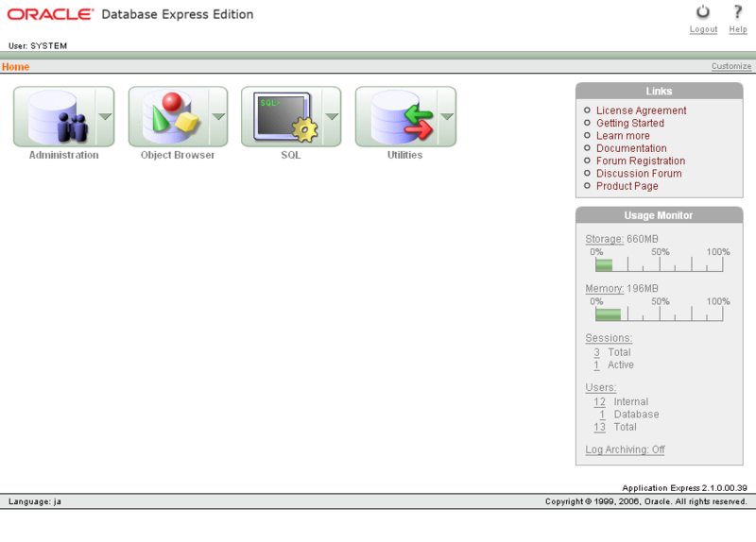Go to the Home breadcrumb tab
Viewport: 756px width, 542px height.
(x=15, y=66)
